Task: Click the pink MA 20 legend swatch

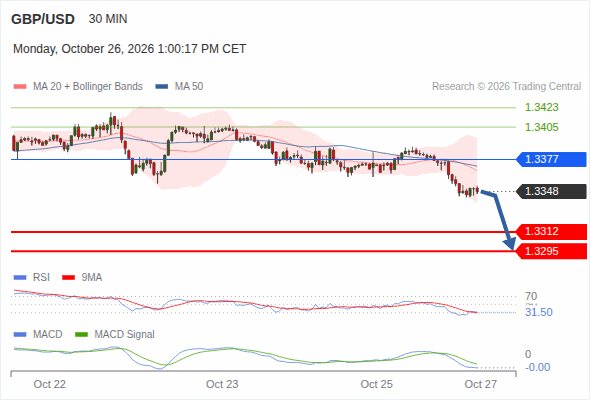Action: 20,87
